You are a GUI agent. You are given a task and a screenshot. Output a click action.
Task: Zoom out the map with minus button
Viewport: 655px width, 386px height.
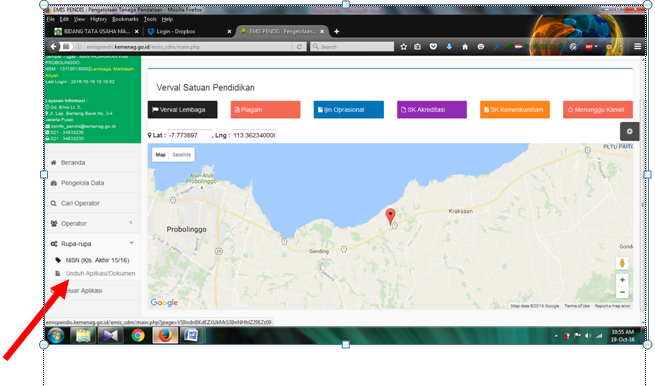[x=622, y=292]
